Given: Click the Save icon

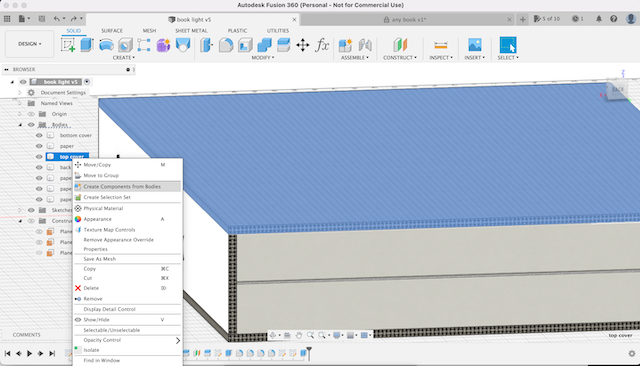Looking at the screenshot, I should tap(42, 19).
